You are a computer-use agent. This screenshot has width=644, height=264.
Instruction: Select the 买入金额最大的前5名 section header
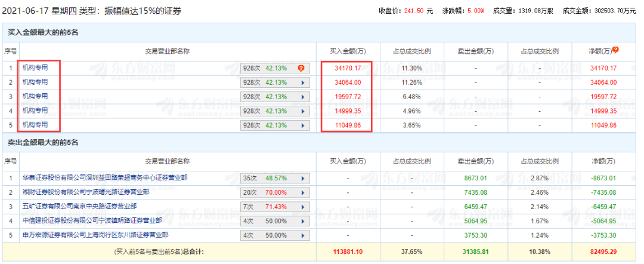(43, 32)
